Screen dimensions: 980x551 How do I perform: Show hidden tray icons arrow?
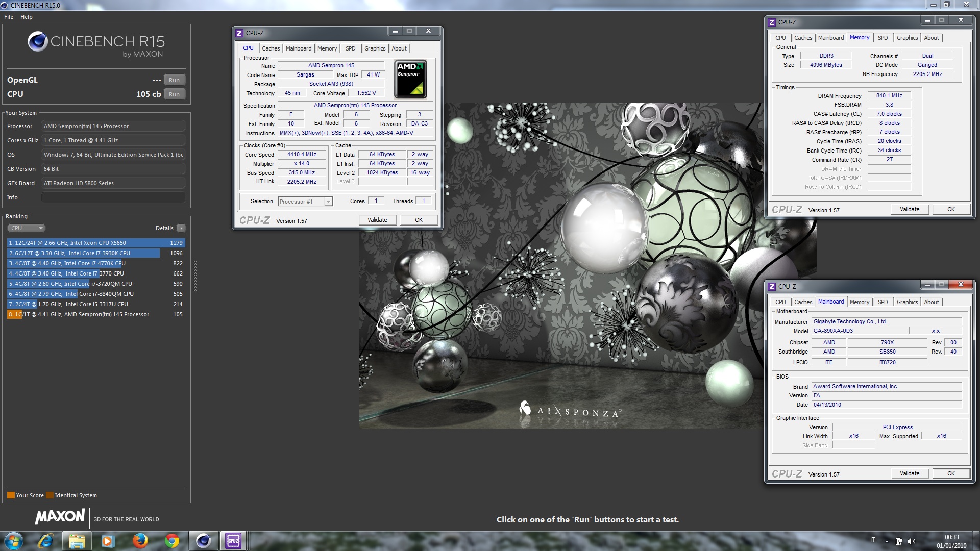point(887,541)
